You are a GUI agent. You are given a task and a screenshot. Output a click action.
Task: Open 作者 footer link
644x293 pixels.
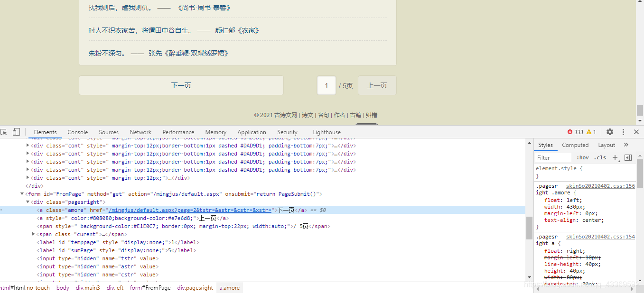click(339, 115)
